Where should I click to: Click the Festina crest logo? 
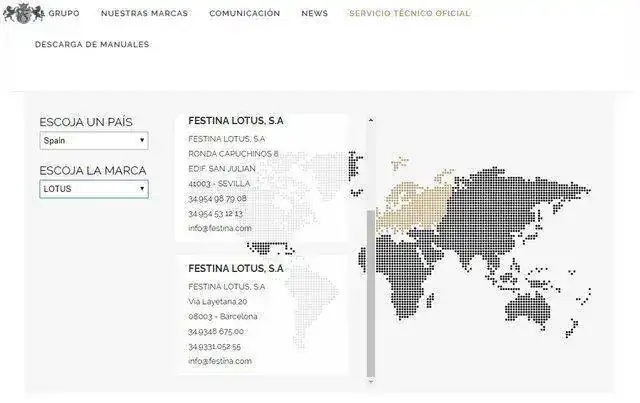pyautogui.click(x=19, y=12)
